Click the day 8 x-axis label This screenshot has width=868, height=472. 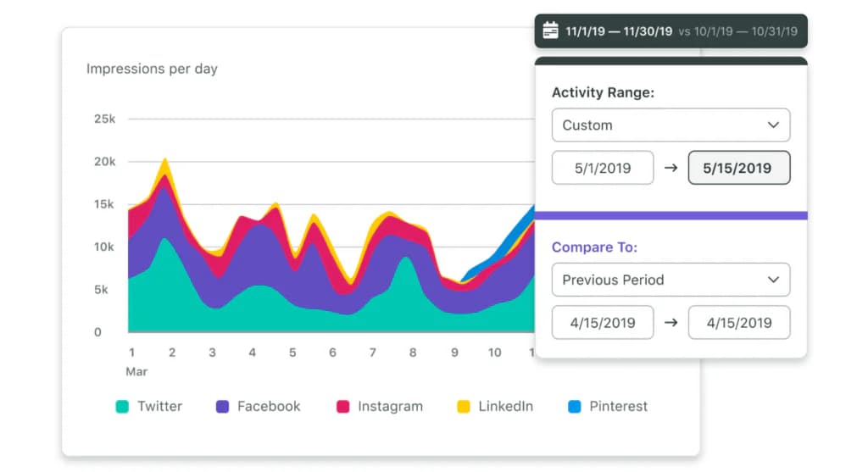[x=413, y=353]
